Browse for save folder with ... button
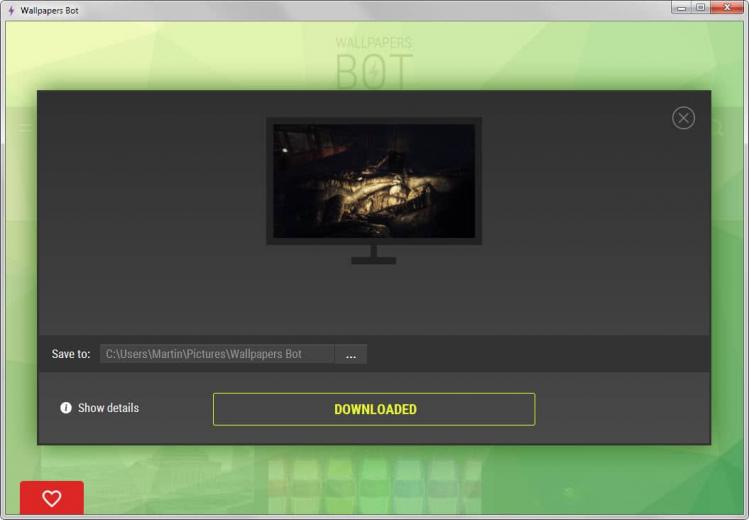 351,354
